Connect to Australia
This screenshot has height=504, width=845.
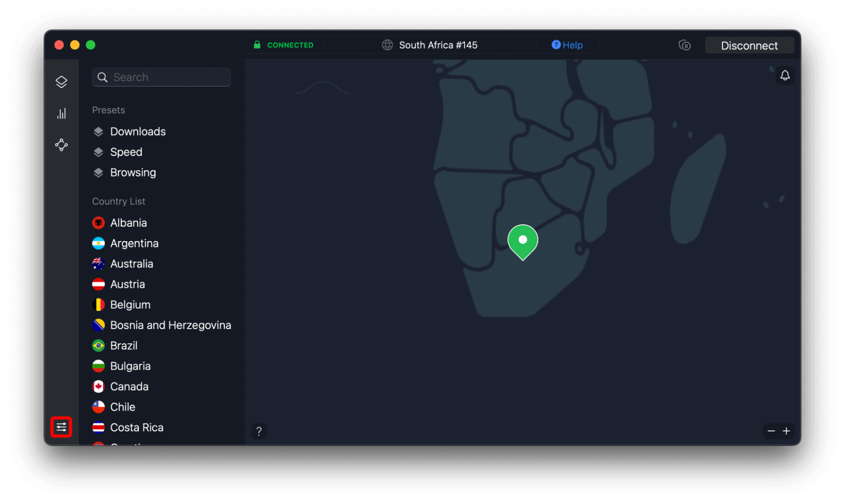[x=131, y=264]
